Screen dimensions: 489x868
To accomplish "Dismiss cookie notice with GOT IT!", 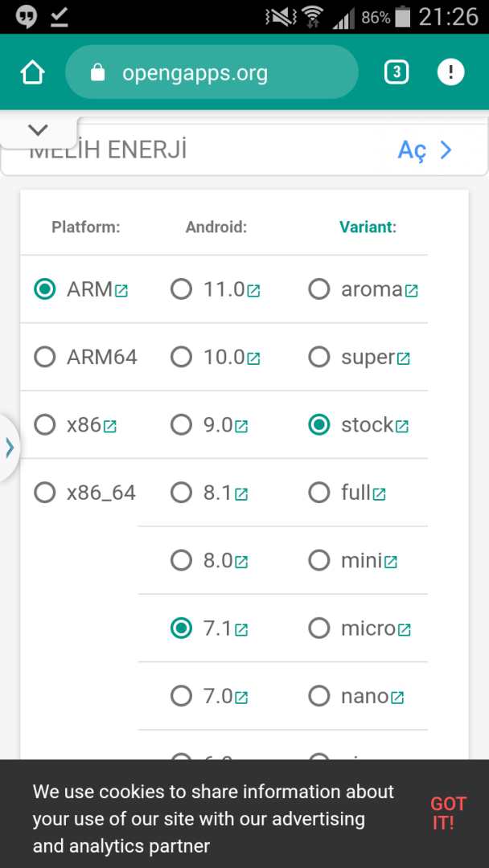I will [x=448, y=813].
